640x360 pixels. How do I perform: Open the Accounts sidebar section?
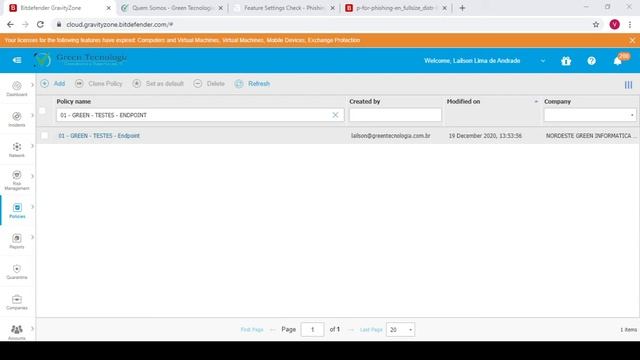[x=17, y=332]
